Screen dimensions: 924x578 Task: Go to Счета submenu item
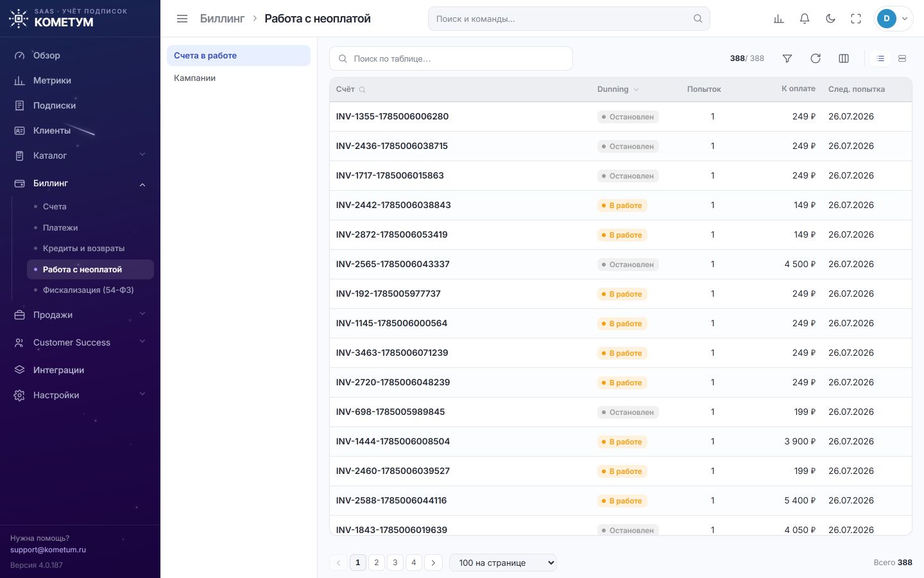tap(90, 206)
